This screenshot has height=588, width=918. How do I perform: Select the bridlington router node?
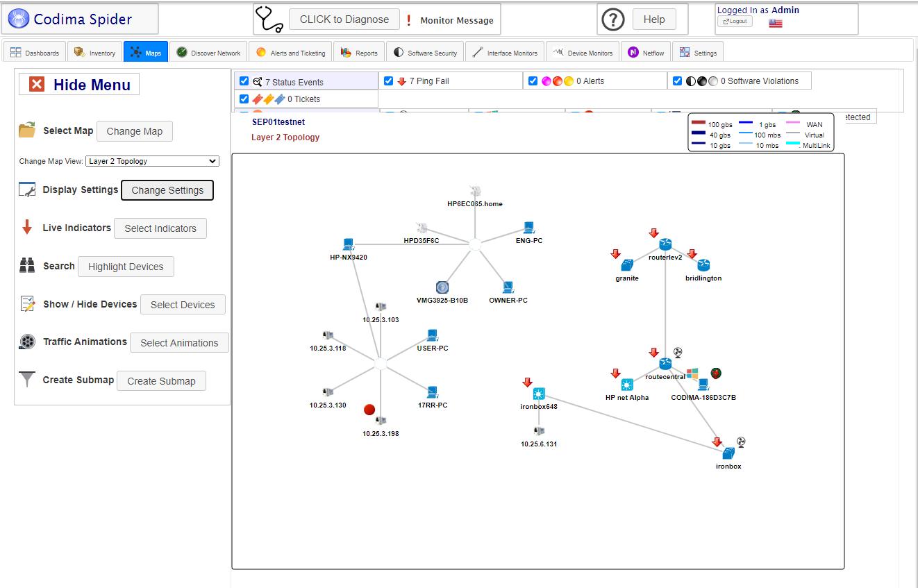[x=703, y=265]
